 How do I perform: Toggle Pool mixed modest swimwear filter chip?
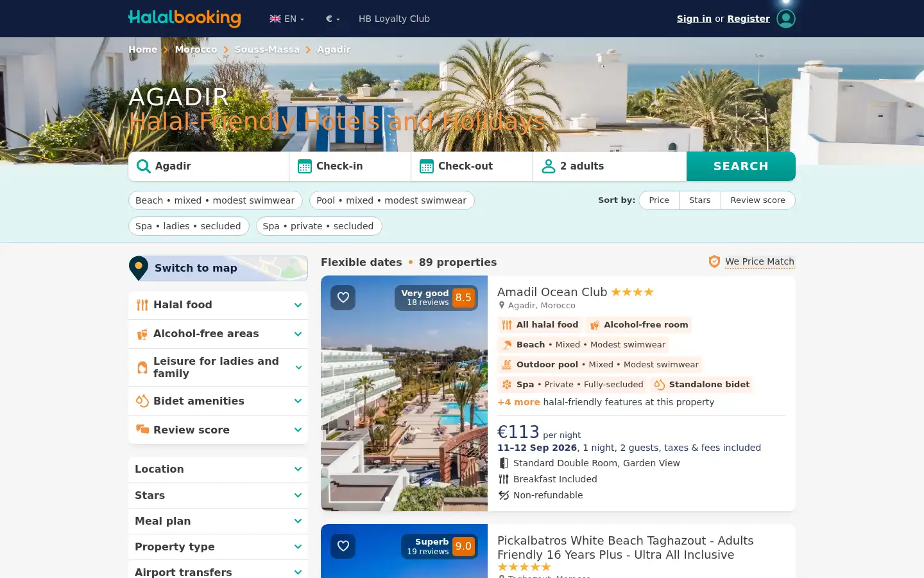coord(392,200)
